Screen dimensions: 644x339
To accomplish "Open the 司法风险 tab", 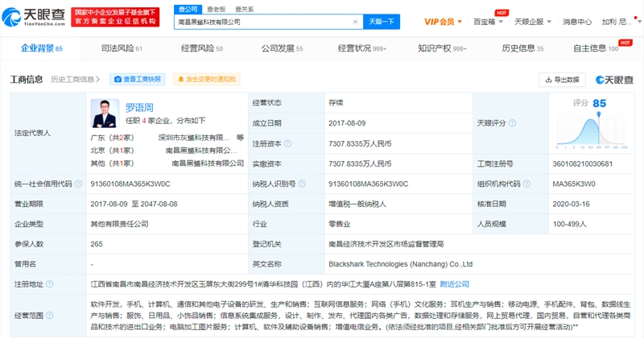I will point(122,48).
